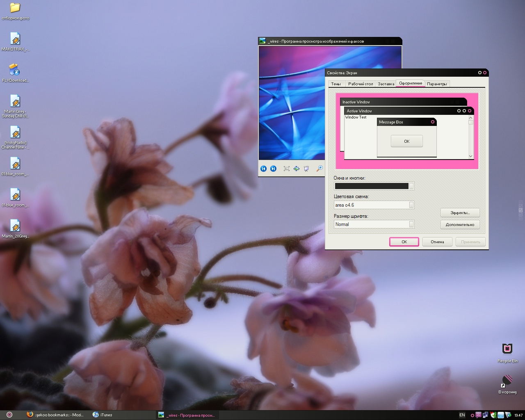Confirm display properties with OK

(x=404, y=242)
